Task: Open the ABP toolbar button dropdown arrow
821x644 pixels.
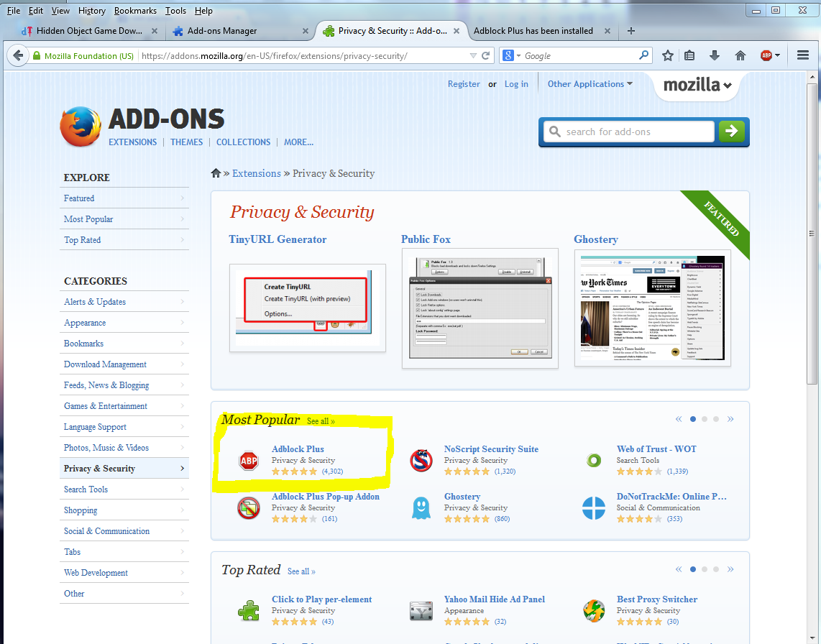Action: (x=778, y=55)
